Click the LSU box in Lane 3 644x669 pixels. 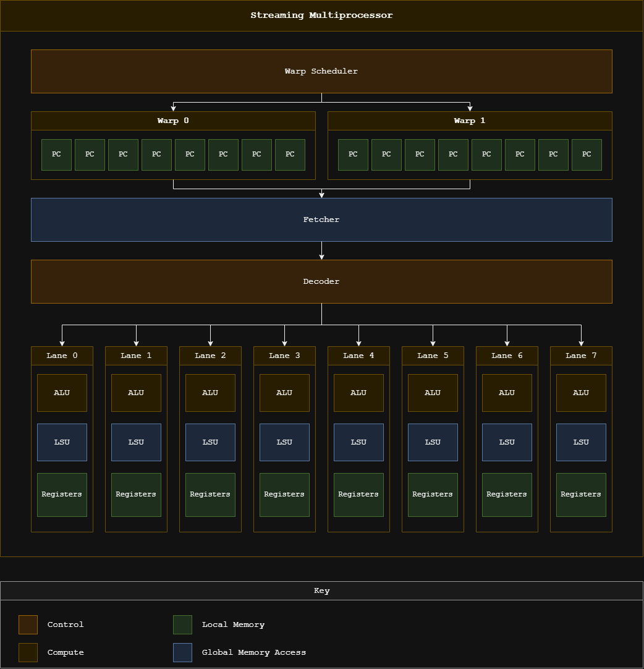284,443
